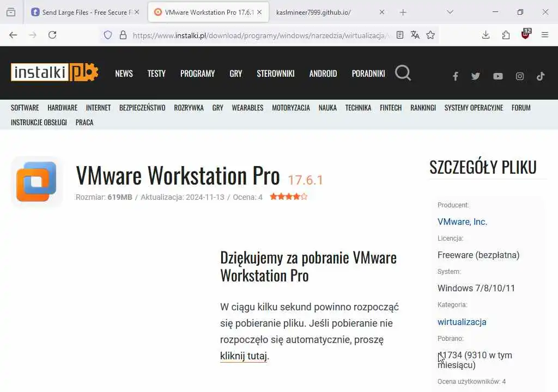Close the kaslmineer7999.github.io tab

click(382, 12)
